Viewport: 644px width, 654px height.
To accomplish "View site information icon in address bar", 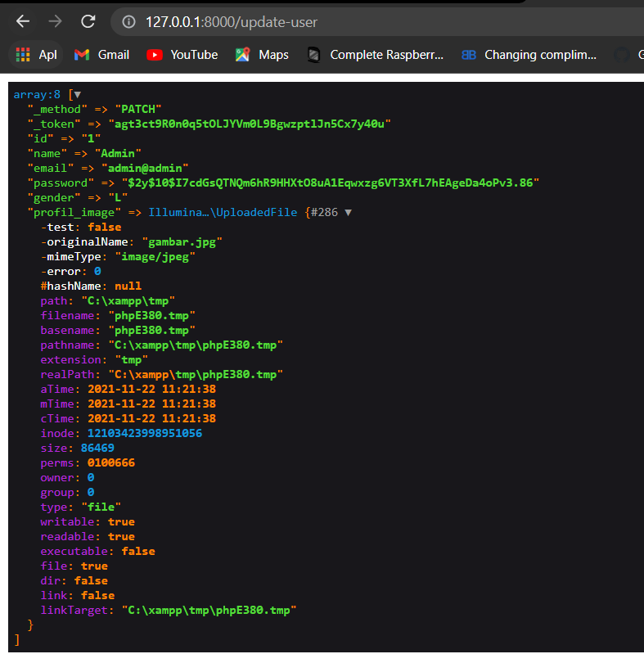I will [x=128, y=21].
